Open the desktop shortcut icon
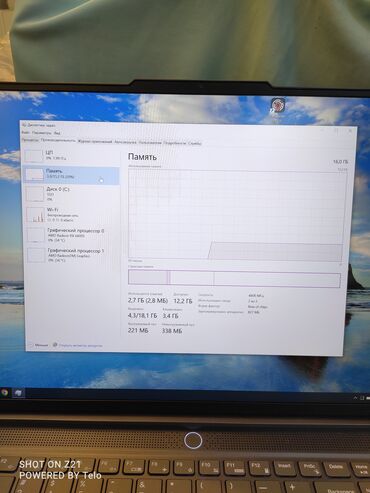This screenshot has height=493, width=370. [277, 105]
